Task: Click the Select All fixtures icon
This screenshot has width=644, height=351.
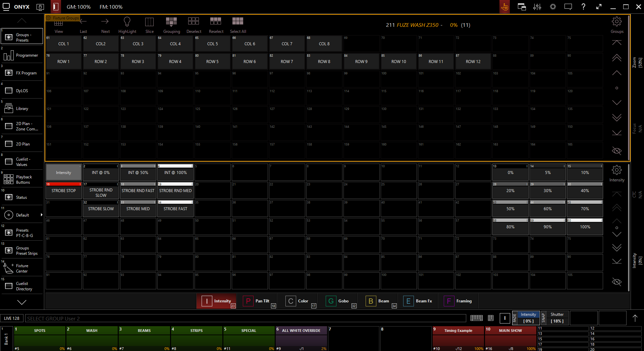Action: click(x=238, y=22)
